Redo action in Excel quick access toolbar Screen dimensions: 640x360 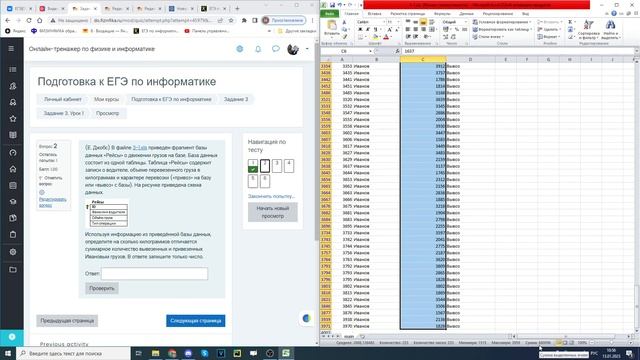(350, 5)
